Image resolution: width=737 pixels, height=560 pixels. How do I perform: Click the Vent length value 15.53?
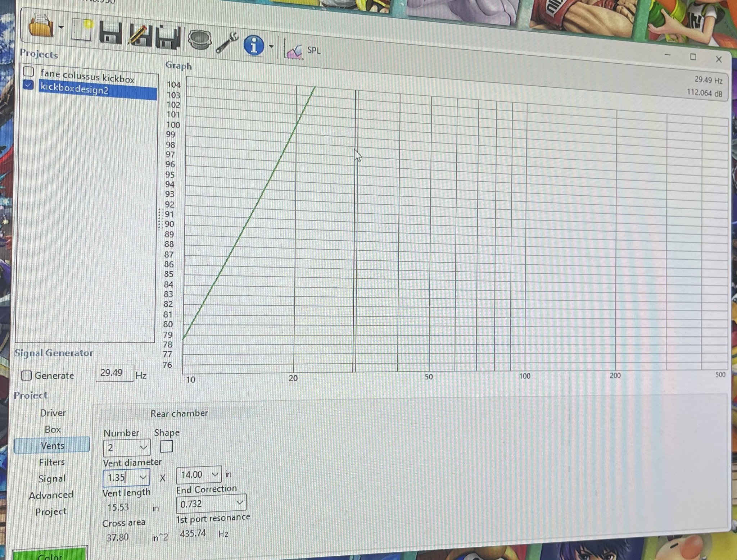pos(118,507)
